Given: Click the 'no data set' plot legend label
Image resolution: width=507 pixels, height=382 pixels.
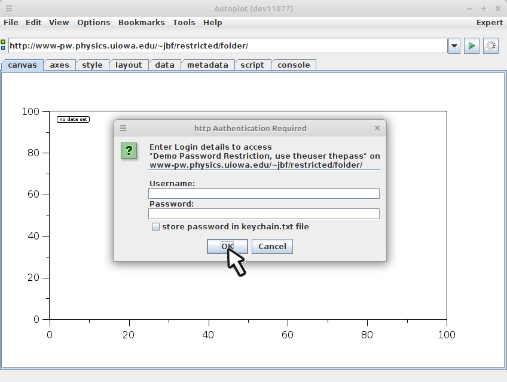Looking at the screenshot, I should 73,119.
